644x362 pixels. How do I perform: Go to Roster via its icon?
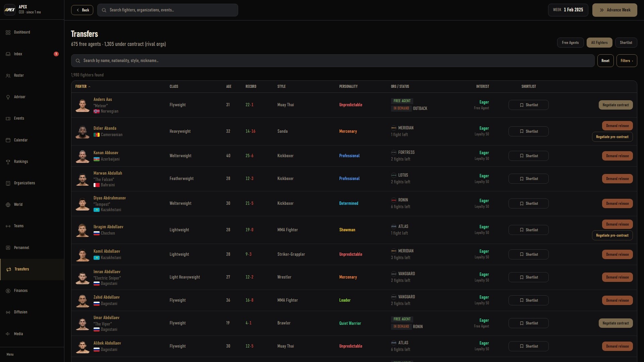point(8,76)
